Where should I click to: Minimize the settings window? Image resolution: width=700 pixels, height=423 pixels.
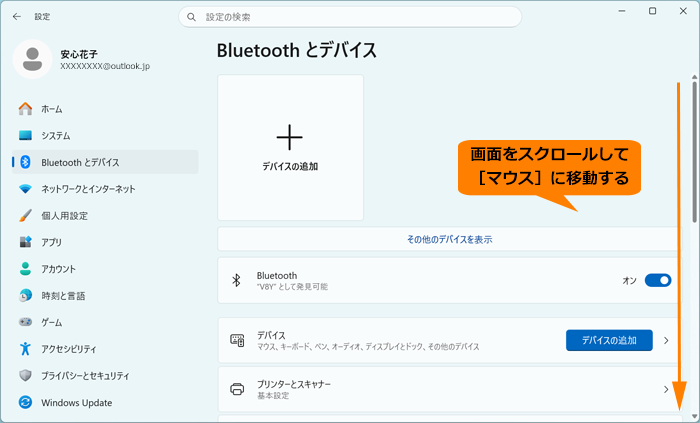pos(621,11)
